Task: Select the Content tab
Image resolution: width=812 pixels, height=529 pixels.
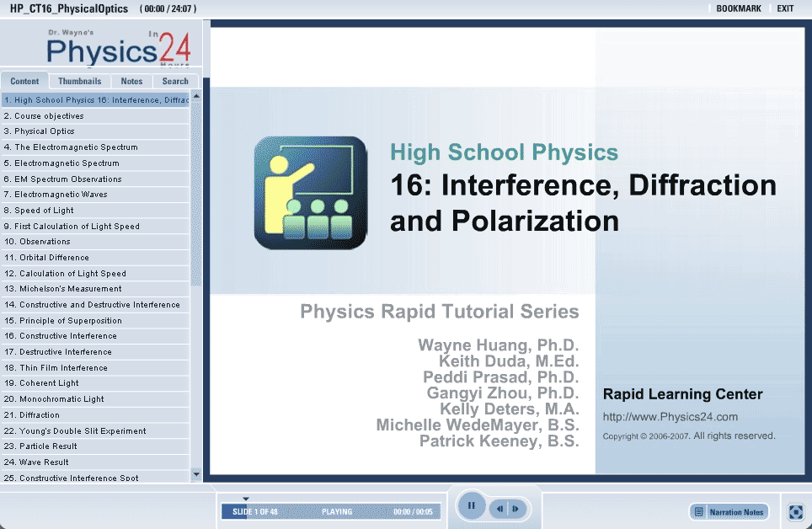Action: coord(24,82)
